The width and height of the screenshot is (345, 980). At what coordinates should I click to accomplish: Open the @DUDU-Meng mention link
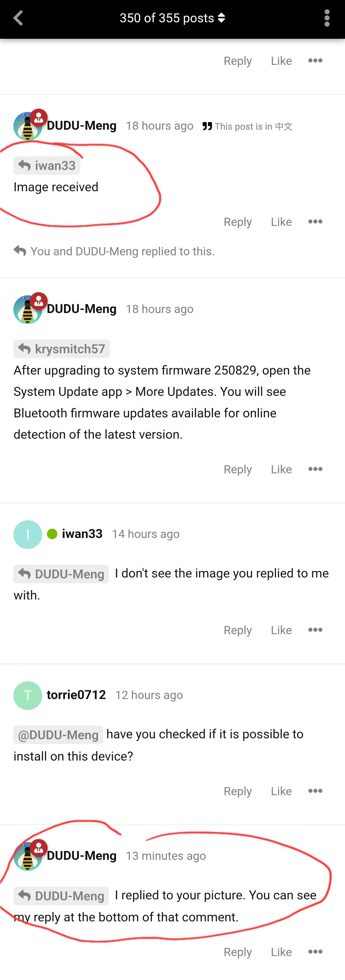pos(58,735)
